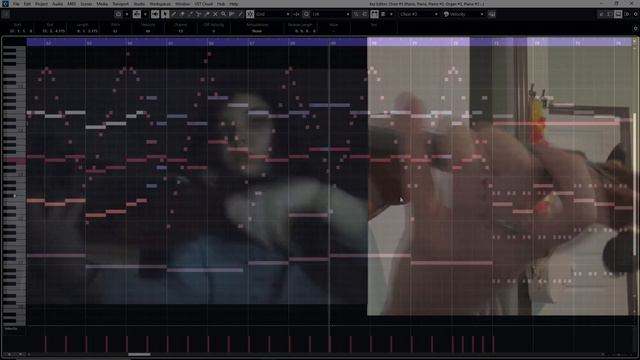Viewport: 640px width, 360px height.
Task: Expand arrow beside the solo editor icon
Action: [127, 14]
